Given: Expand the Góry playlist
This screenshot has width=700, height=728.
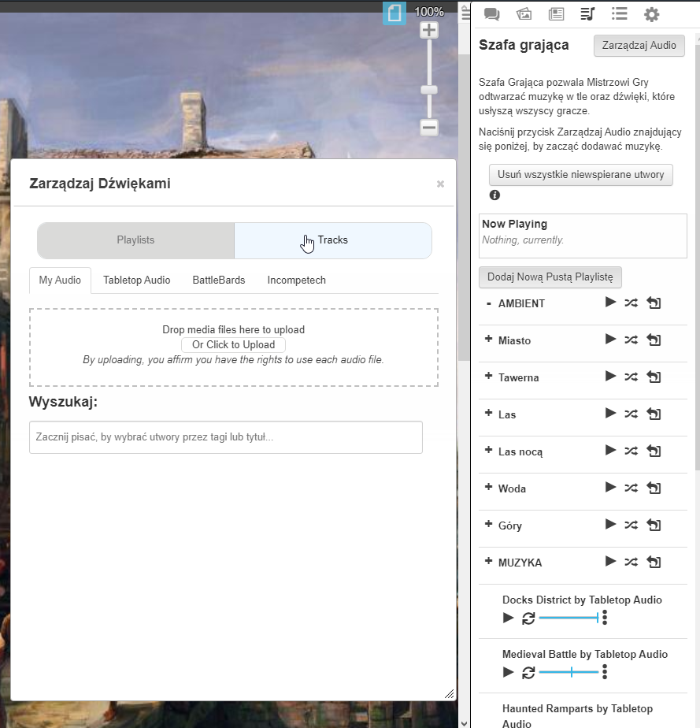Looking at the screenshot, I should click(x=488, y=524).
